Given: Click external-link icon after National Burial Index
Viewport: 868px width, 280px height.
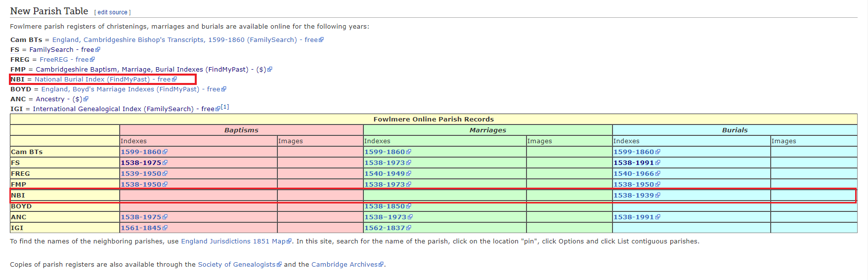Looking at the screenshot, I should tap(174, 80).
